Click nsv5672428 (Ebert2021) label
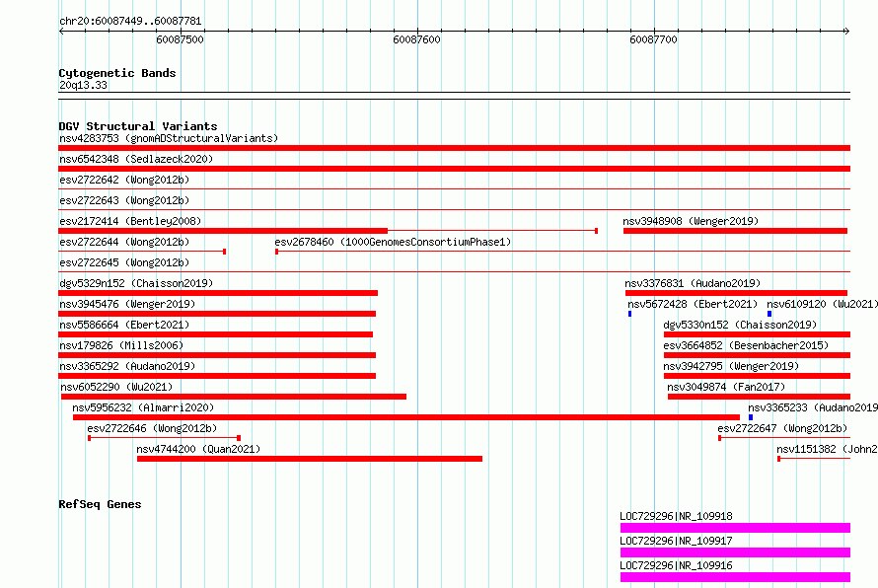The image size is (878, 588). (x=693, y=304)
